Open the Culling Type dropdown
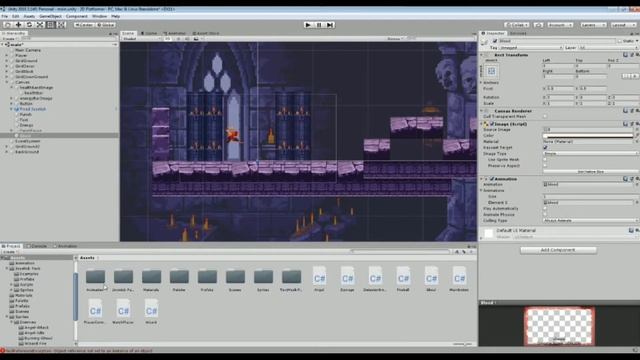 [x=591, y=220]
